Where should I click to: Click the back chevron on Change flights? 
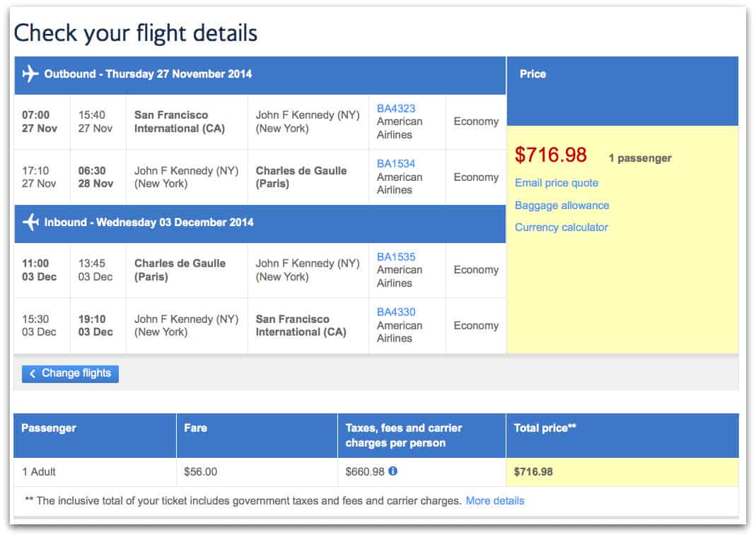(x=33, y=373)
